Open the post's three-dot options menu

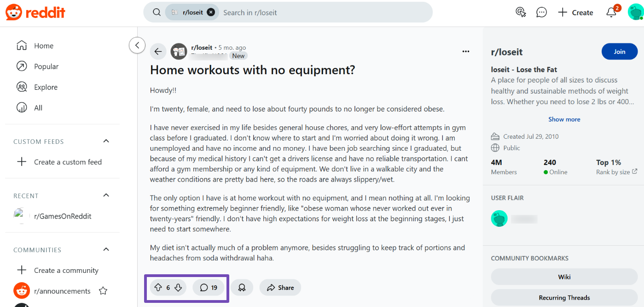click(465, 51)
